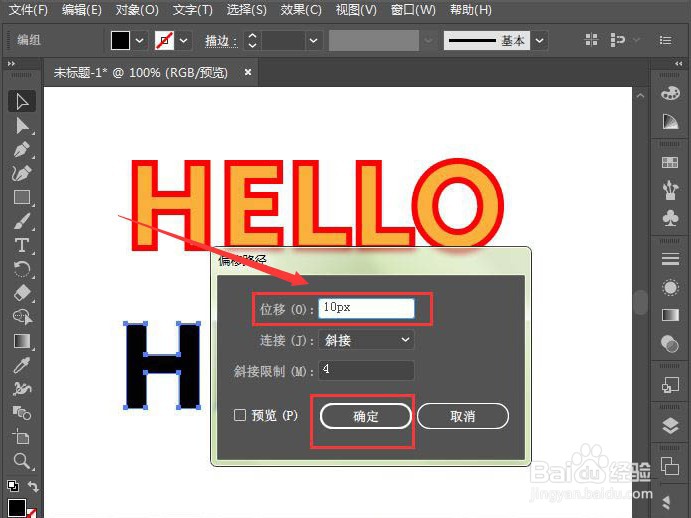Expand the left toolbox panel
This screenshot has height=518, width=691.
(x=11, y=64)
